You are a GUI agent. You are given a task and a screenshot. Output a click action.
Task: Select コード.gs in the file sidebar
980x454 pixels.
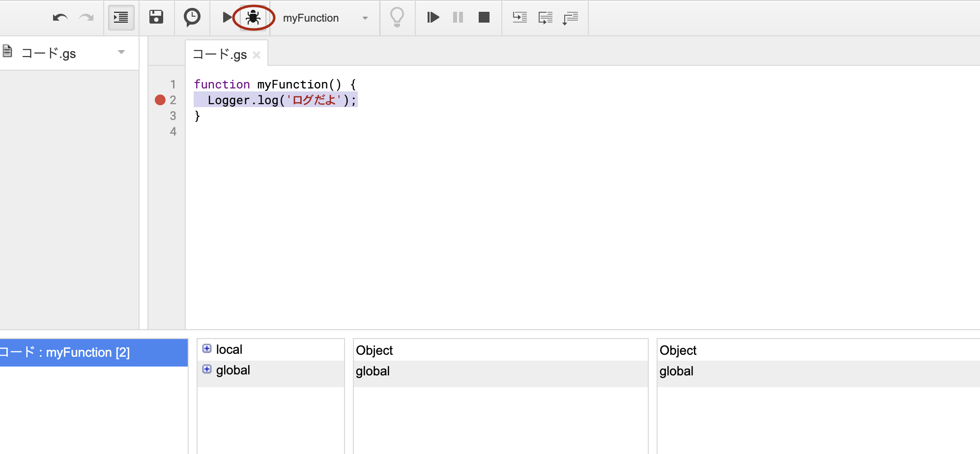[49, 53]
